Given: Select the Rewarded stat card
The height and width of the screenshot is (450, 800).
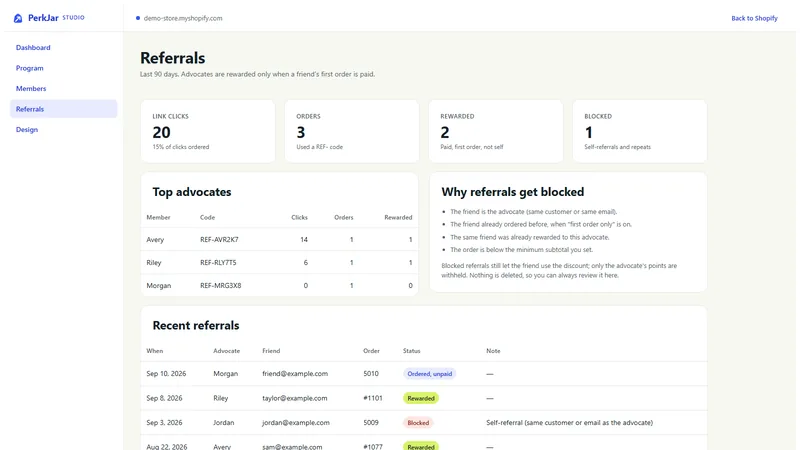Looking at the screenshot, I should (x=496, y=131).
